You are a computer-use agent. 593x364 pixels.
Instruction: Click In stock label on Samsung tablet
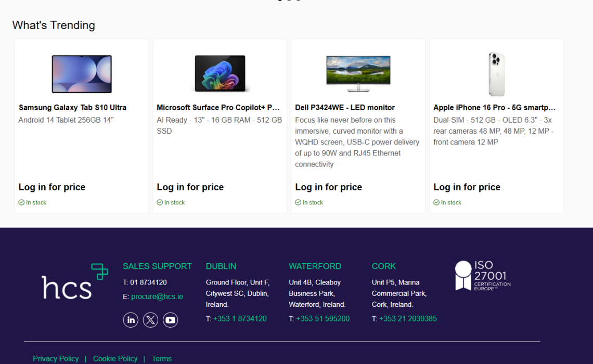pyautogui.click(x=36, y=203)
